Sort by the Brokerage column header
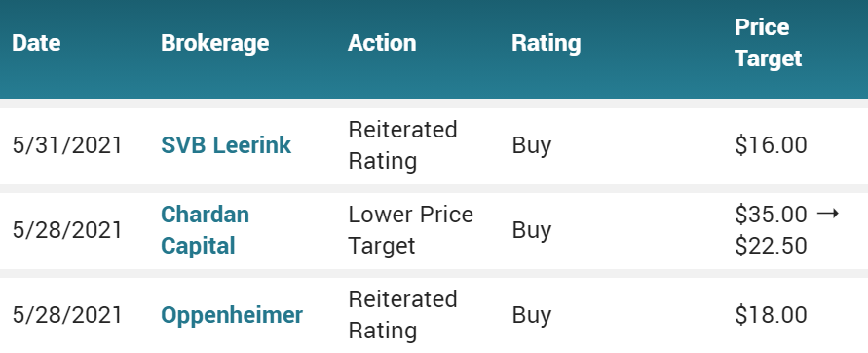 click(214, 43)
